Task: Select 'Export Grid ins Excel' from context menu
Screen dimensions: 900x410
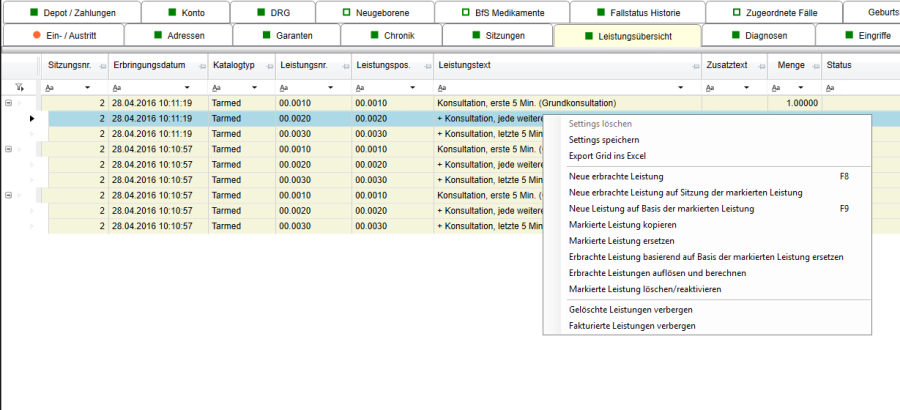Action: point(607,156)
